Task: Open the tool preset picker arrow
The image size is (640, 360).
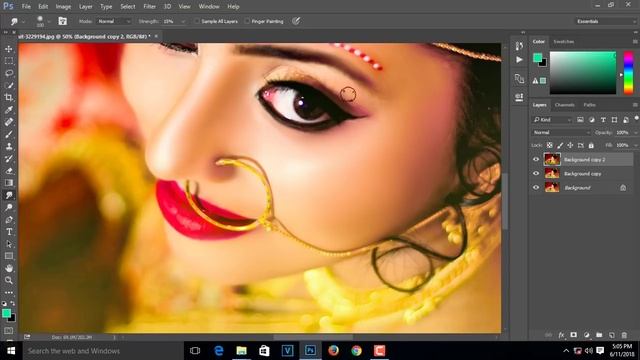Action: (24, 21)
